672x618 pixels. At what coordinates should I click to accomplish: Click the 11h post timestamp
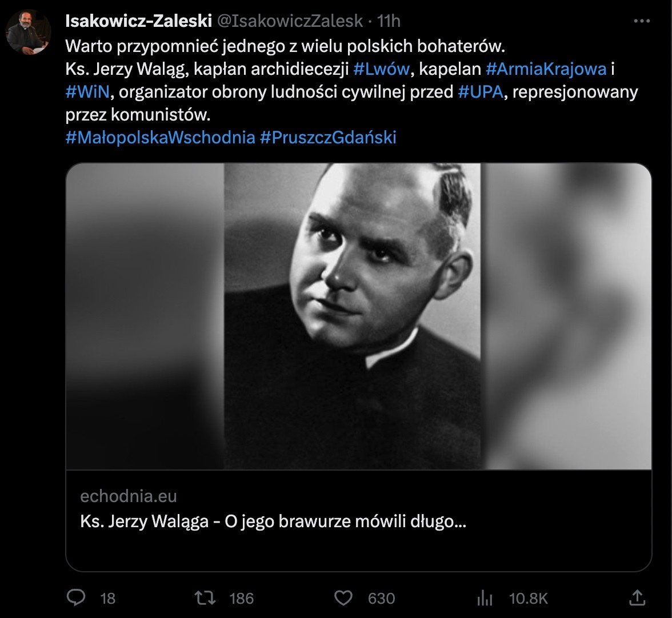tap(389, 21)
